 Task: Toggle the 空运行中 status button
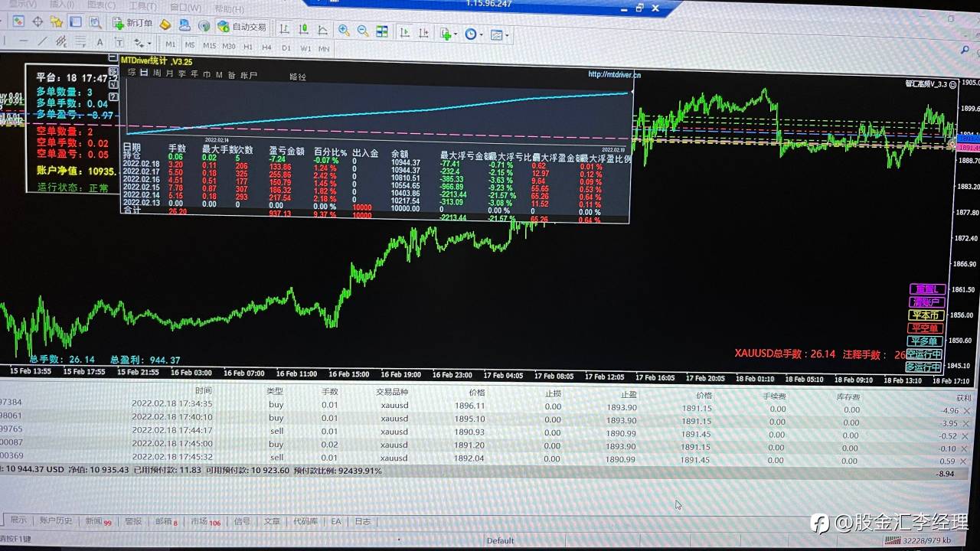(923, 354)
